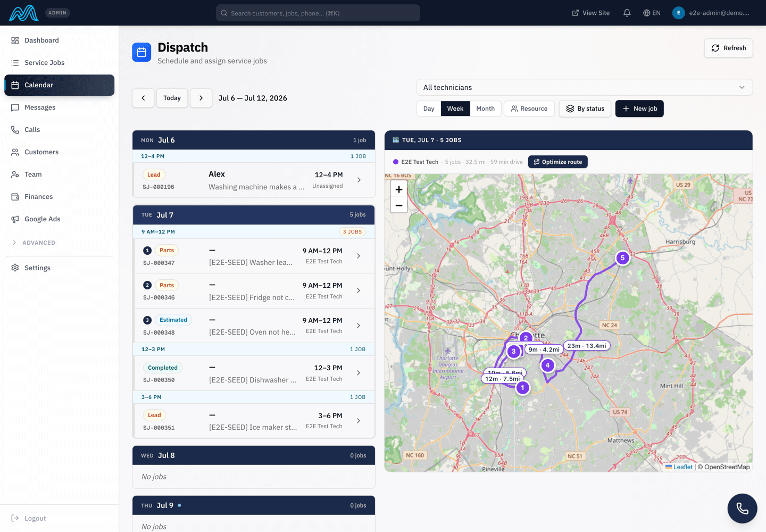Screen dimensions: 766x532
Task: Switch to the Resource view
Action: coord(529,109)
